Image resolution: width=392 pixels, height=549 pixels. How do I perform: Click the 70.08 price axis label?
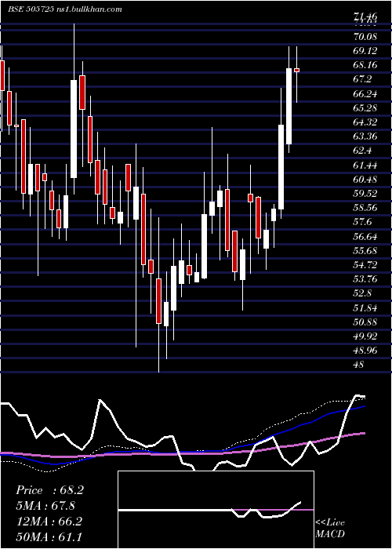365,36
